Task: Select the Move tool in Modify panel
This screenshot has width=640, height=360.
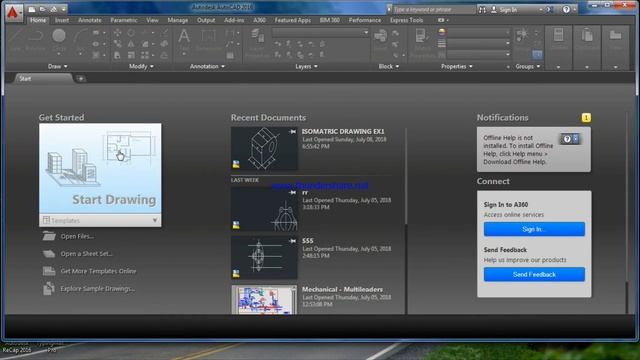Action: [x=118, y=33]
